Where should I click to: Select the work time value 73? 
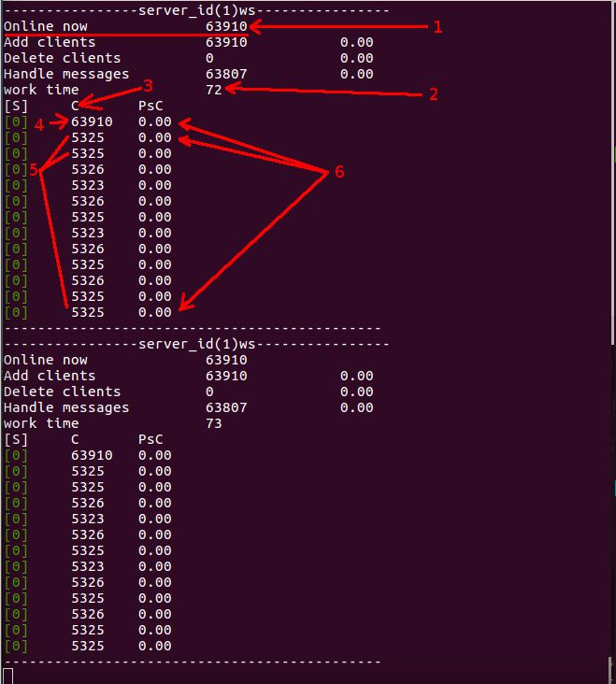pyautogui.click(x=214, y=423)
